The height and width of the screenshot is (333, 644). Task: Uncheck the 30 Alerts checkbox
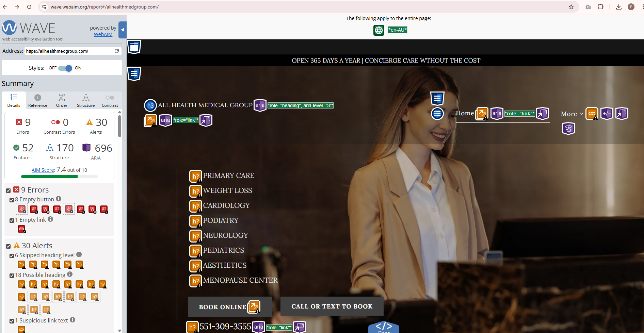click(x=8, y=246)
